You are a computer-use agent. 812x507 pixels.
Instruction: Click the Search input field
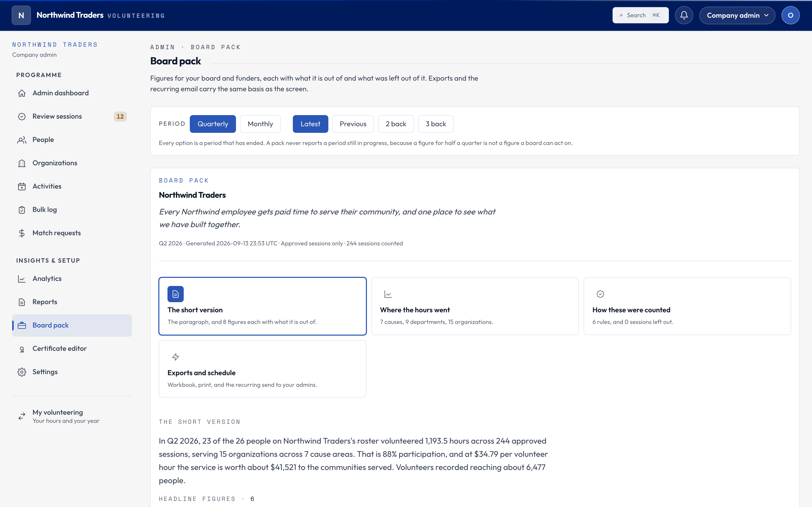(640, 15)
